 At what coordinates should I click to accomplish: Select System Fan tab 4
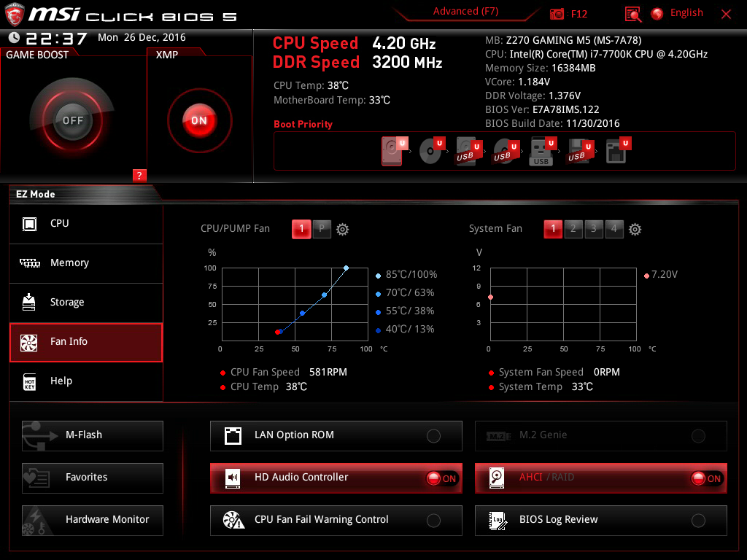pyautogui.click(x=614, y=229)
